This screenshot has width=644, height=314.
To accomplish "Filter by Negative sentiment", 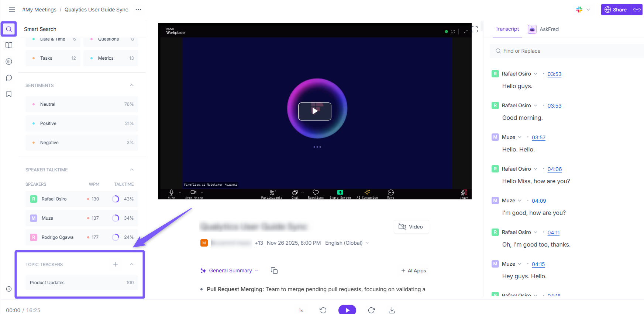I will point(82,143).
